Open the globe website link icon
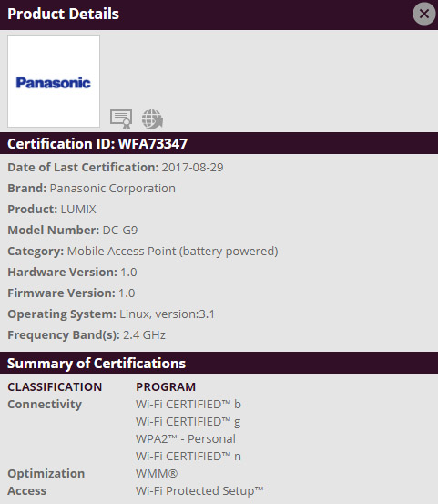The width and height of the screenshot is (438, 504). click(152, 118)
